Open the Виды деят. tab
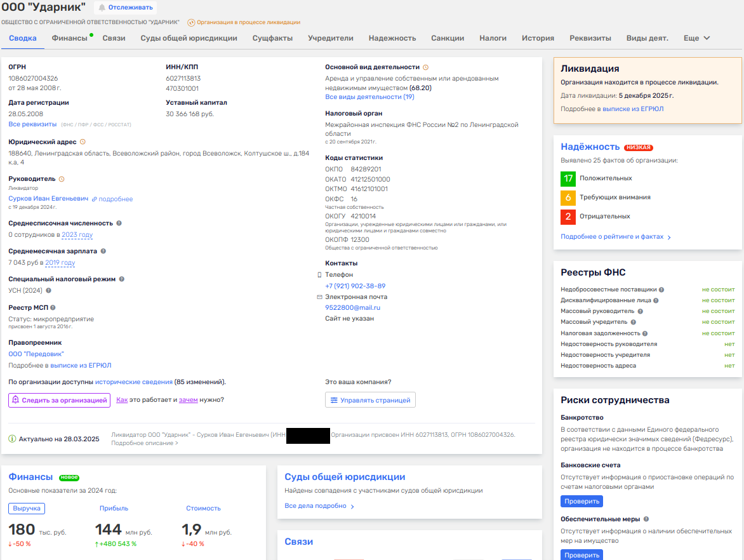The height and width of the screenshot is (560, 744). [x=648, y=38]
